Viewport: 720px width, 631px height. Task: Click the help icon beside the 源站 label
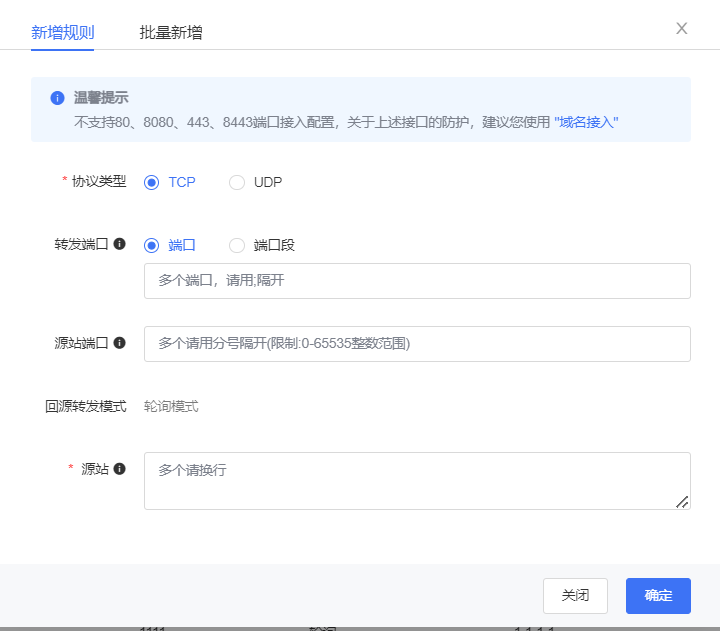point(120,469)
